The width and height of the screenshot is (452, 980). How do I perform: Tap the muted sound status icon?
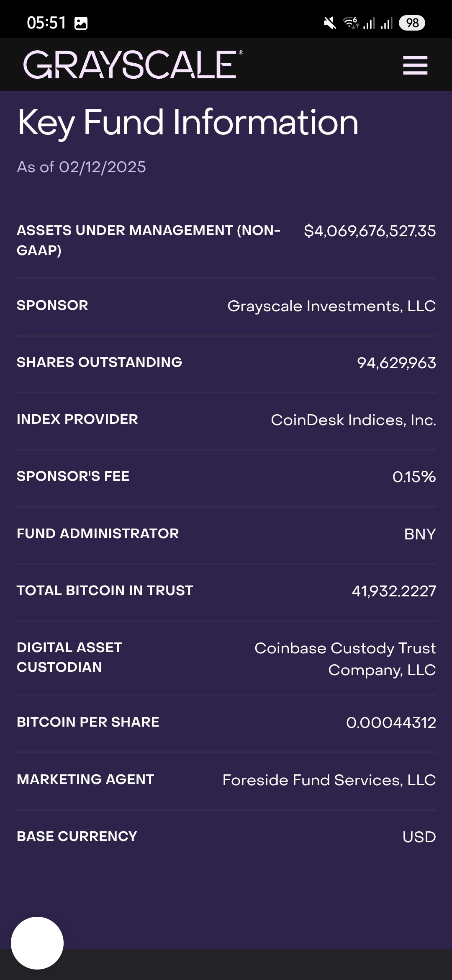click(330, 23)
